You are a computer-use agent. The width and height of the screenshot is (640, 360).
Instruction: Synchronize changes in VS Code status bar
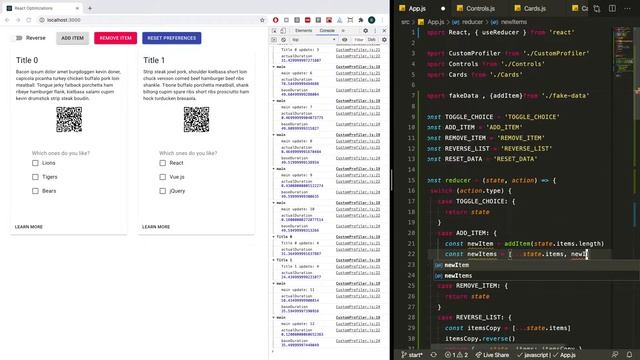[x=433, y=355]
